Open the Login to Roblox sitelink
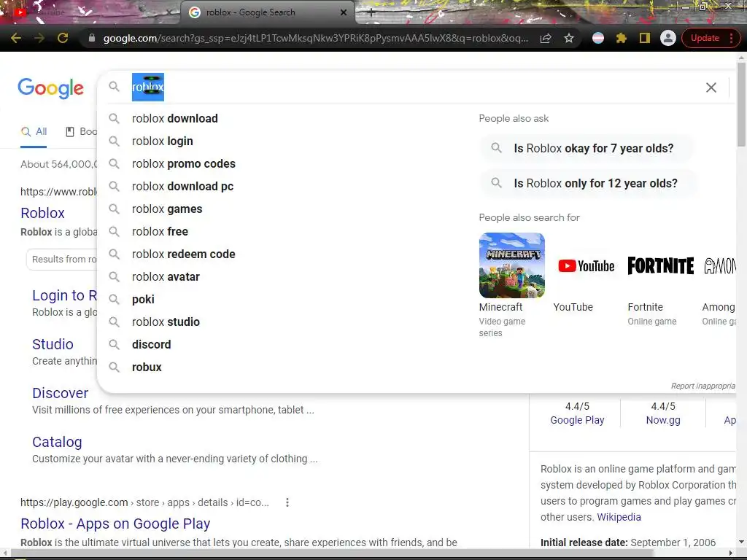 coord(64,296)
